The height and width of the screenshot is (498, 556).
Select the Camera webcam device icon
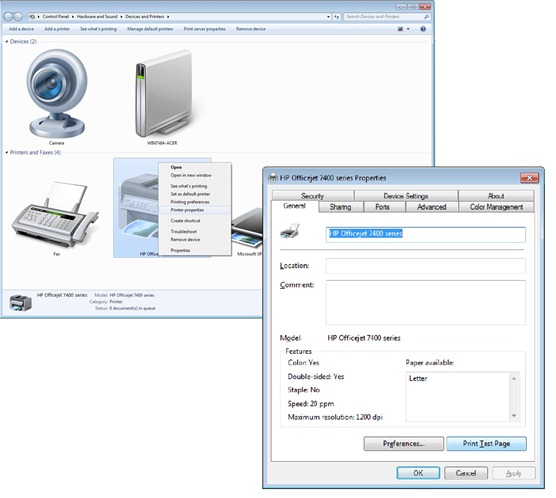tap(57, 94)
